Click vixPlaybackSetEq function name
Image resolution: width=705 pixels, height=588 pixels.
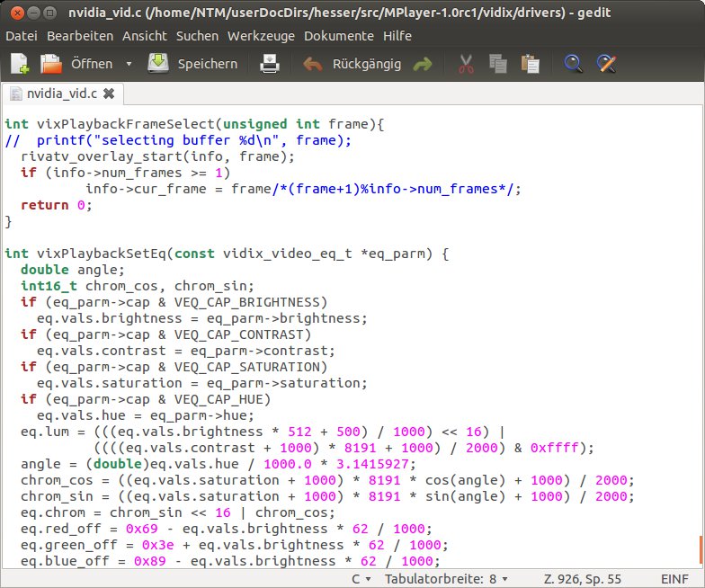click(x=102, y=254)
